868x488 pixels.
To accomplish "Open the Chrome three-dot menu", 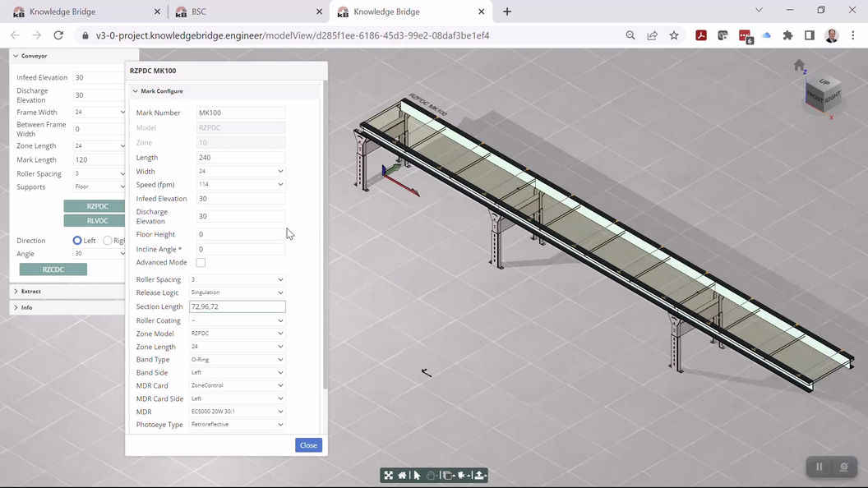I will click(853, 35).
